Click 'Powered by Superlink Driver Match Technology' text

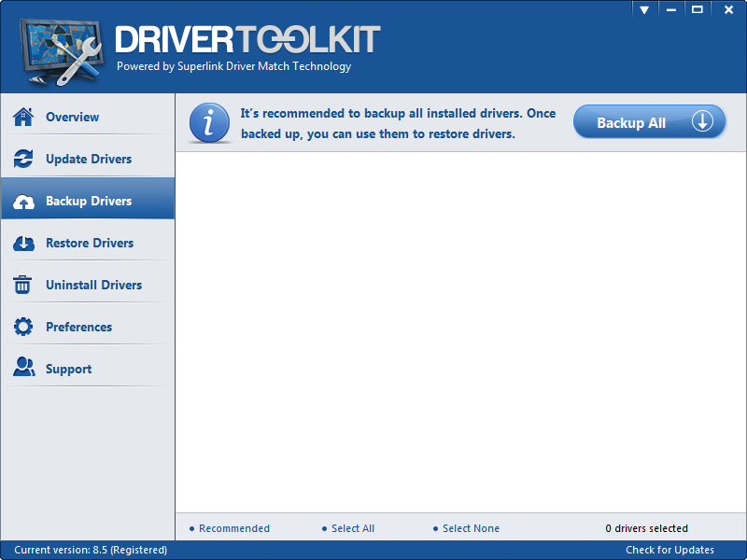tap(234, 66)
